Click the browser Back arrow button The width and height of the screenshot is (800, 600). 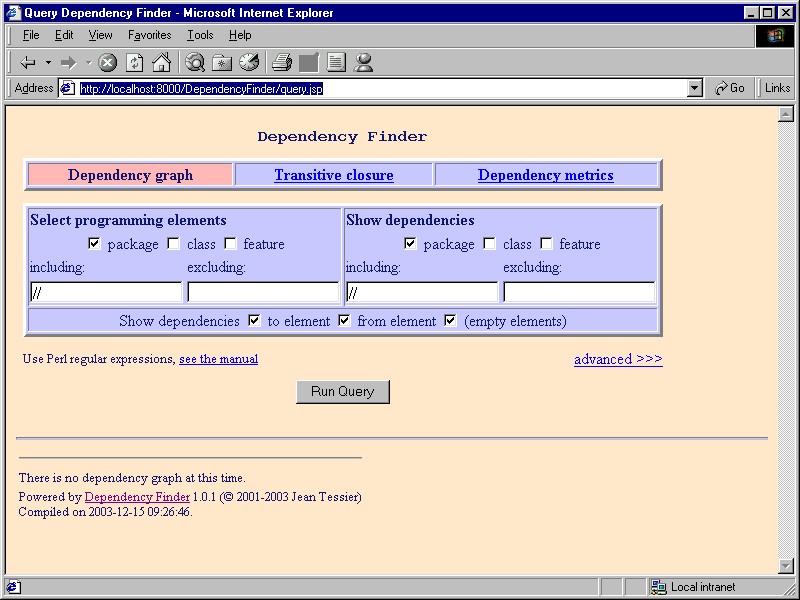[x=28, y=62]
